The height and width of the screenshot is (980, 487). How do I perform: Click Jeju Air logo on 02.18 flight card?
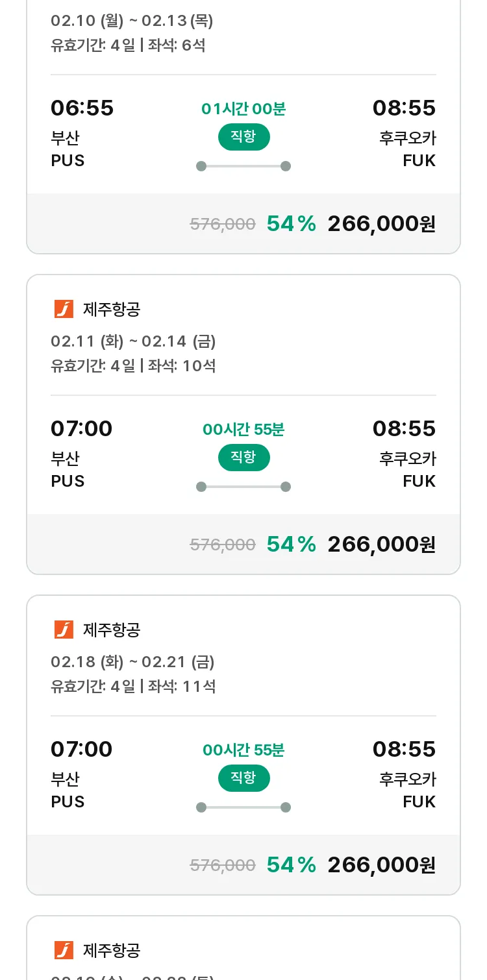point(64,630)
